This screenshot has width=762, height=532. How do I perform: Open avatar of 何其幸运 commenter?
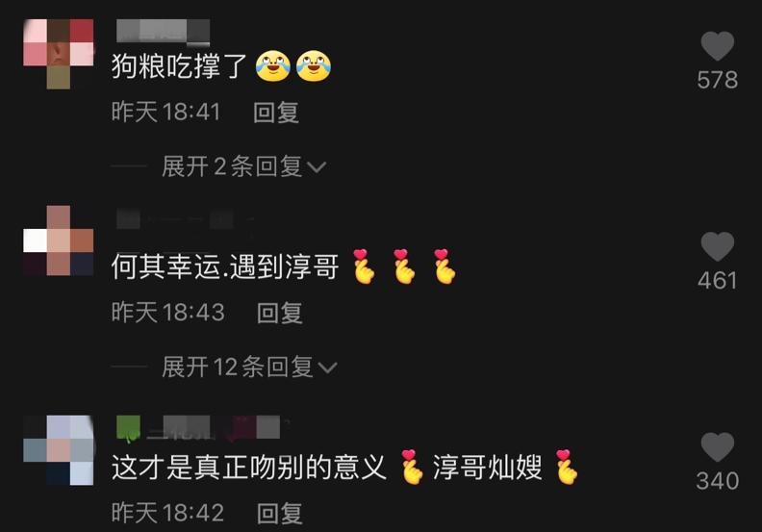pos(59,241)
